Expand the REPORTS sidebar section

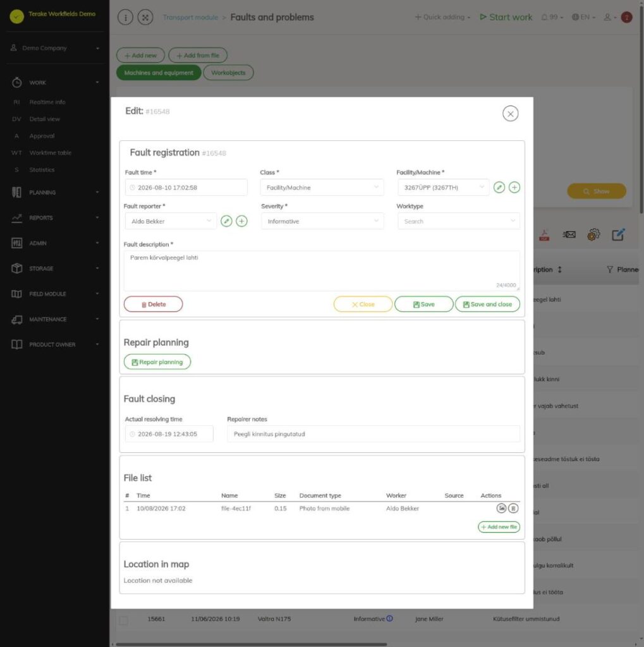(x=55, y=218)
